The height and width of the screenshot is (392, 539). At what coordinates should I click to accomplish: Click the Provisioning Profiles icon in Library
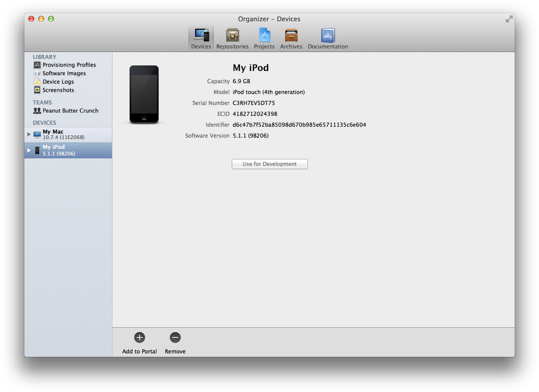(37, 65)
